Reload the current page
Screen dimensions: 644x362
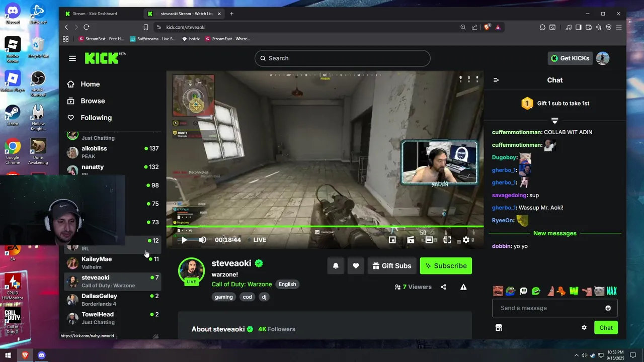tap(87, 27)
